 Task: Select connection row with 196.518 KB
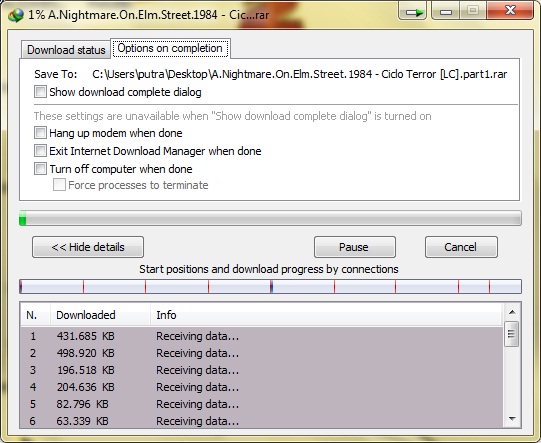(262, 370)
